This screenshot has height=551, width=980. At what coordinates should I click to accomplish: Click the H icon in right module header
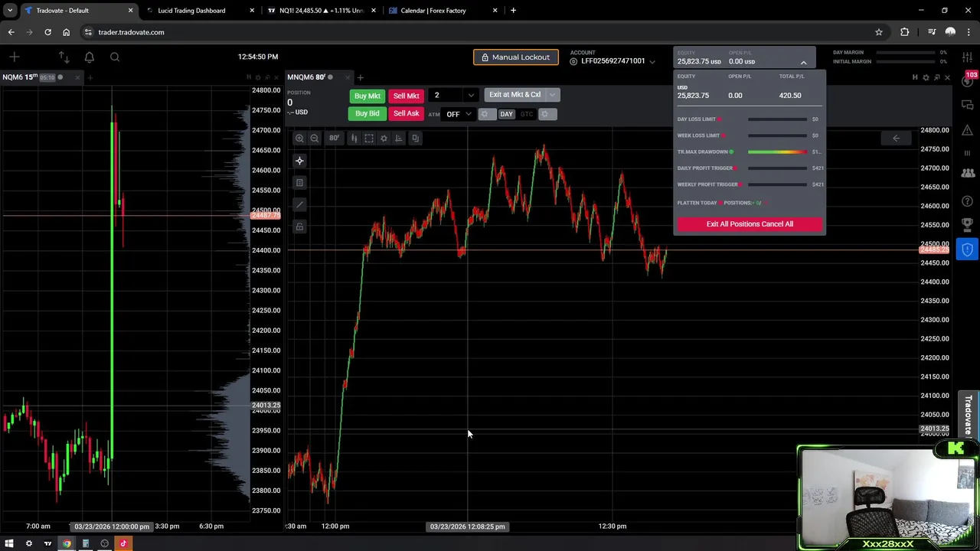(915, 77)
